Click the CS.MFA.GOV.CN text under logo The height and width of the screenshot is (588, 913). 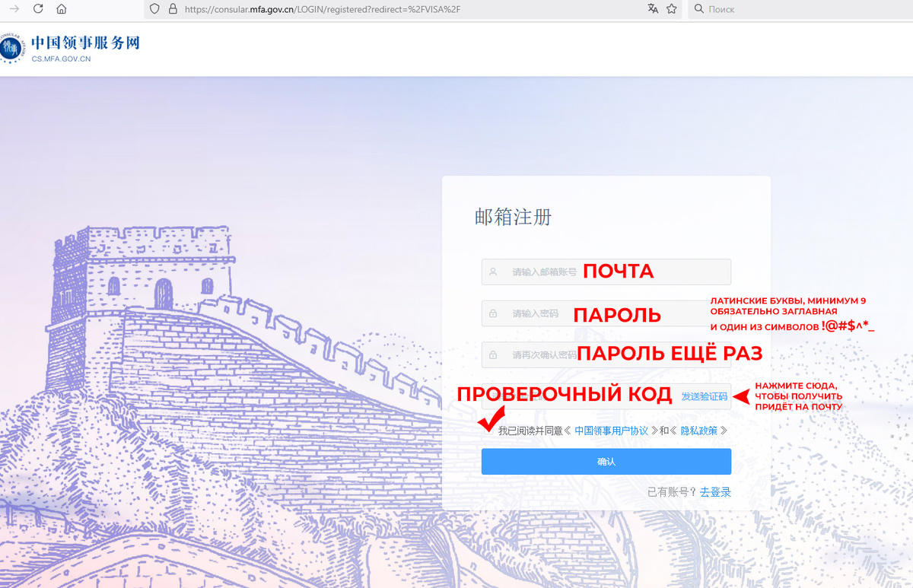61,59
